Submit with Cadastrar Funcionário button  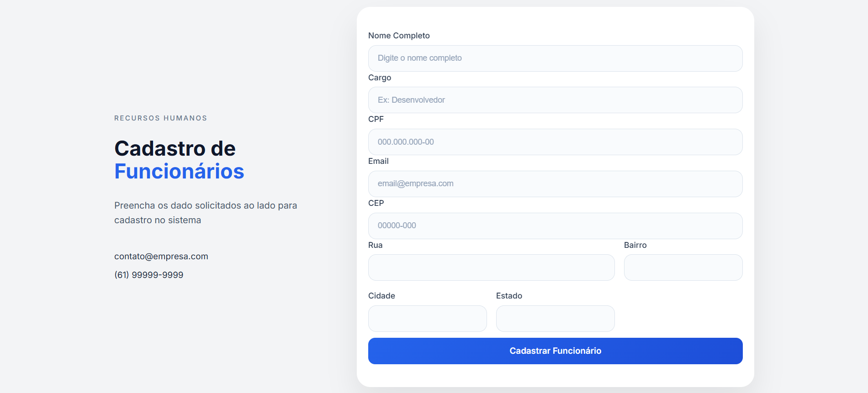tap(555, 351)
